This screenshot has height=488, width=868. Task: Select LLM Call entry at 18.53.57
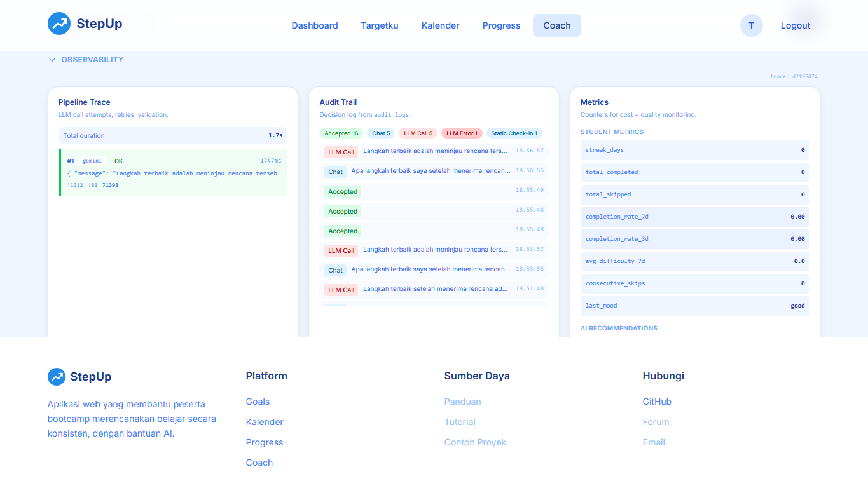434,250
